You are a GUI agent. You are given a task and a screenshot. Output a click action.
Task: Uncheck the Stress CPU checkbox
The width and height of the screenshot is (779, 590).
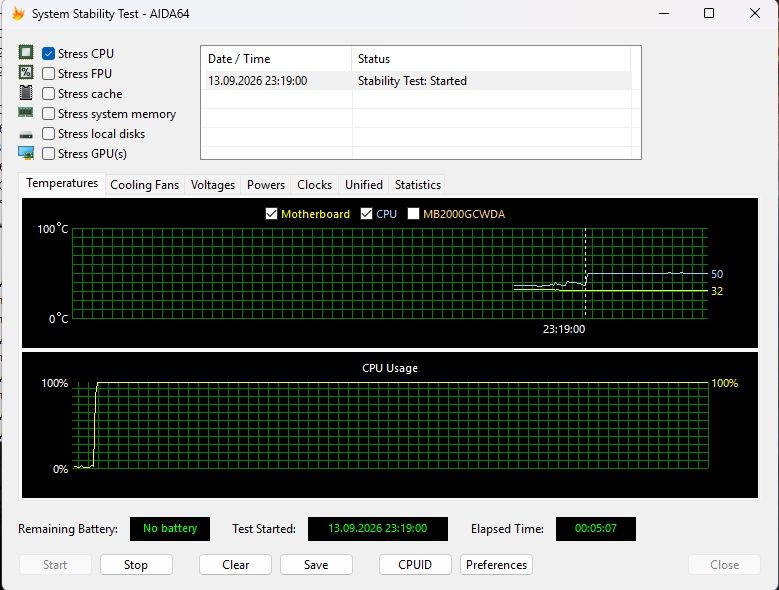(x=48, y=54)
